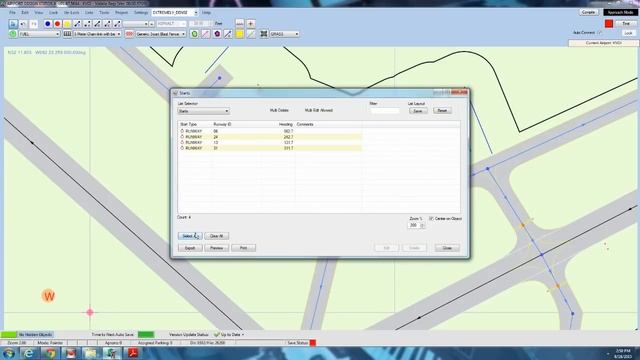
Task: Select the RUNWAY 06 start row
Action: (269, 131)
